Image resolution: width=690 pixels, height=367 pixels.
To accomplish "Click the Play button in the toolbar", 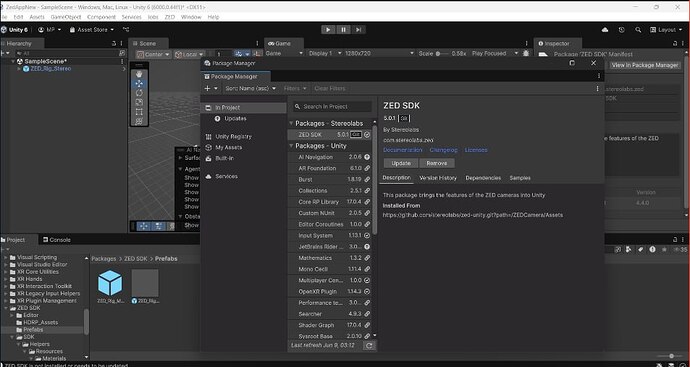I will click(328, 30).
